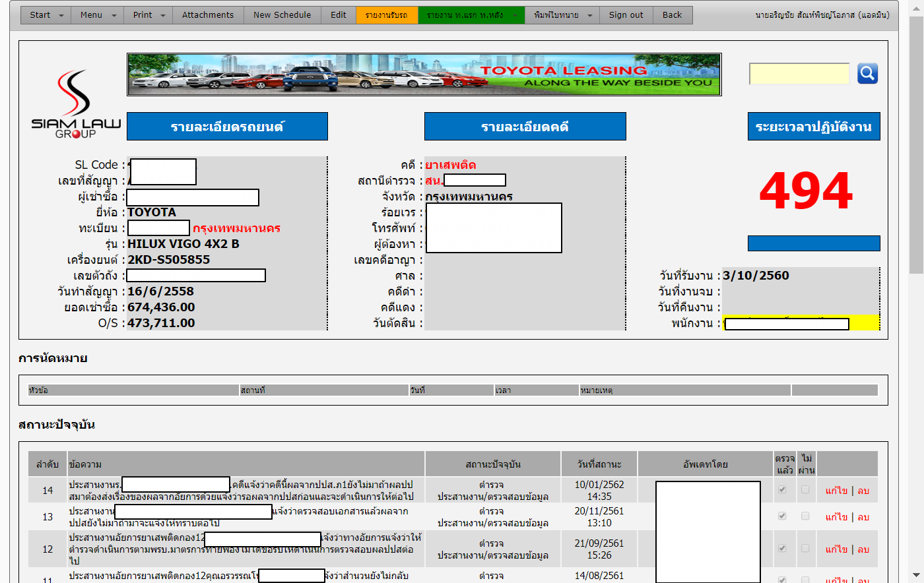Screen dimensions: 924x583
Task: Click the หมายเหตุ appointment column header
Action: coord(685,390)
